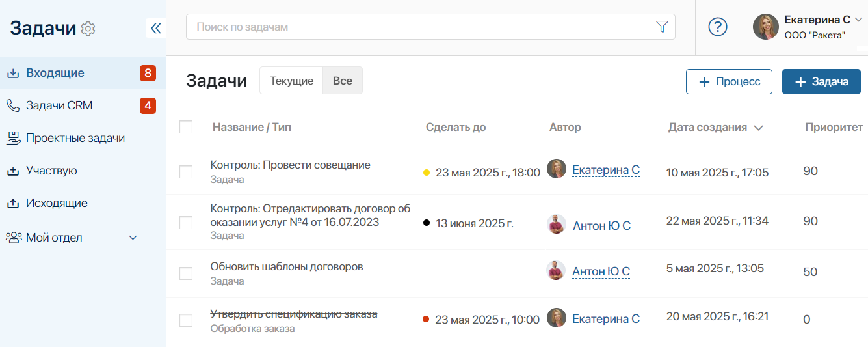Select the Мой отдел people icon
The width and height of the screenshot is (868, 347).
click(14, 238)
